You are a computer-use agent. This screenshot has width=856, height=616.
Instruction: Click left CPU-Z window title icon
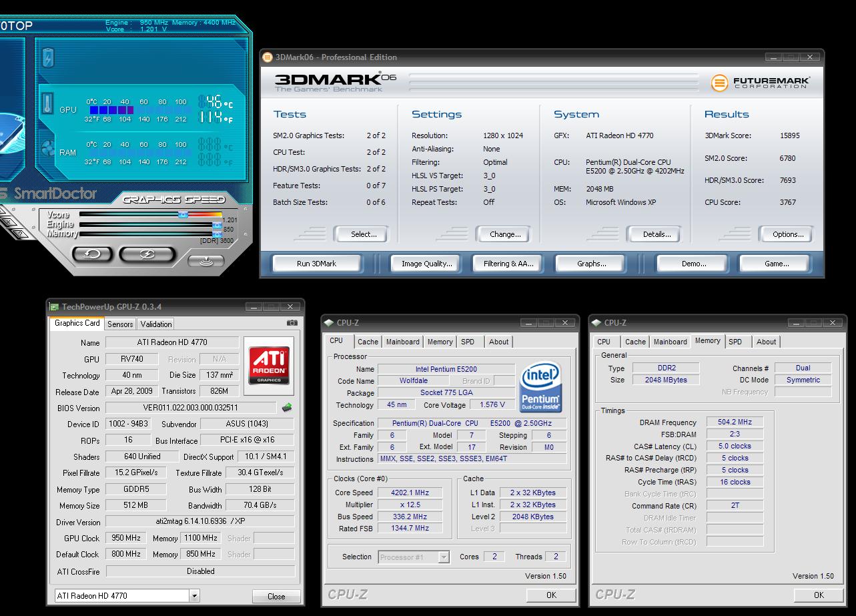point(329,323)
